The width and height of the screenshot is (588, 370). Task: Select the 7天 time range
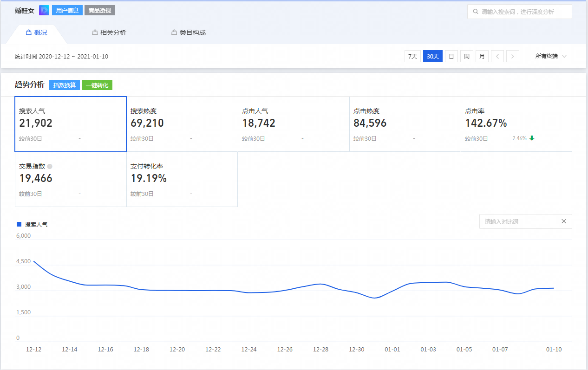click(412, 56)
